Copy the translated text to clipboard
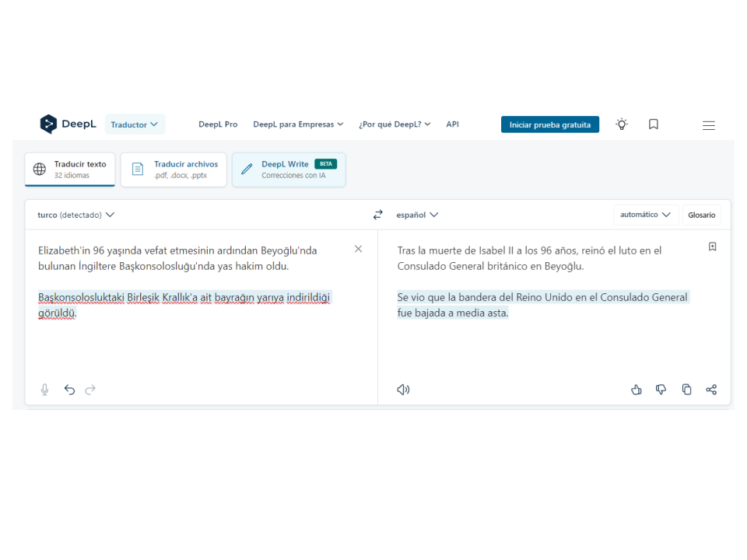 point(686,390)
